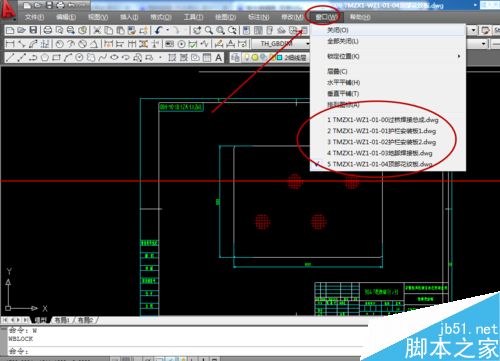Click Save in the quick access toolbar
This screenshot has width=500, height=361.
click(x=49, y=5)
